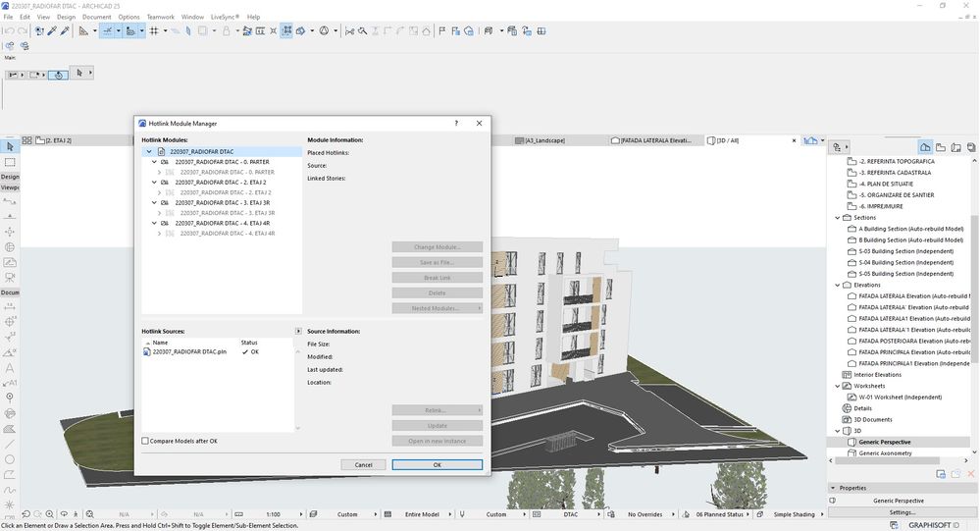980x531 pixels.
Task: Open the Teamwork menu
Action: click(160, 17)
